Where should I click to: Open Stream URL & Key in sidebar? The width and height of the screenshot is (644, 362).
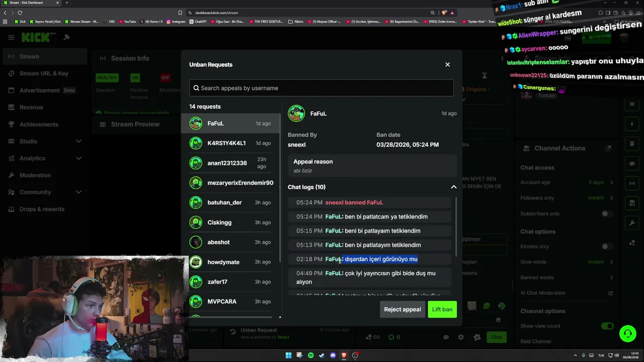pyautogui.click(x=44, y=73)
